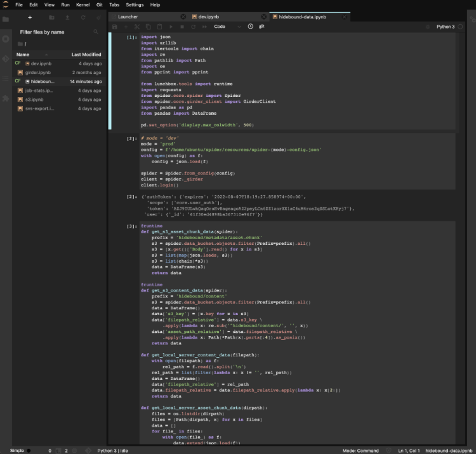Close the dev.ipynb tab
This screenshot has height=454, width=476.
[264, 16]
